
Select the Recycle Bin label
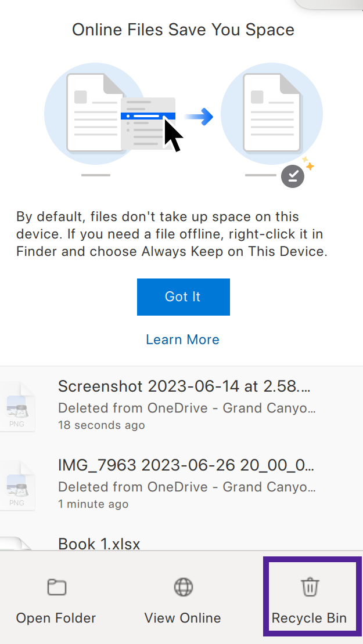pos(309,618)
